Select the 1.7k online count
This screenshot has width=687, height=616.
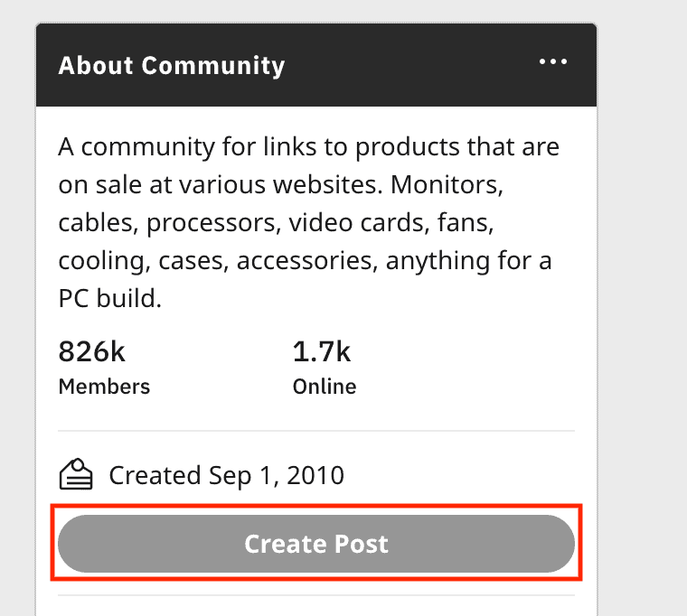coord(321,350)
